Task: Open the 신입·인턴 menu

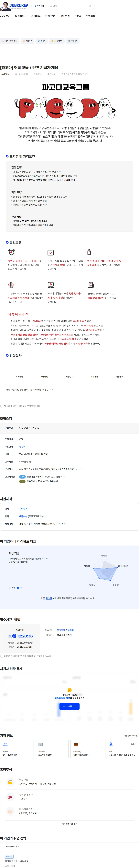Action: (50, 16)
